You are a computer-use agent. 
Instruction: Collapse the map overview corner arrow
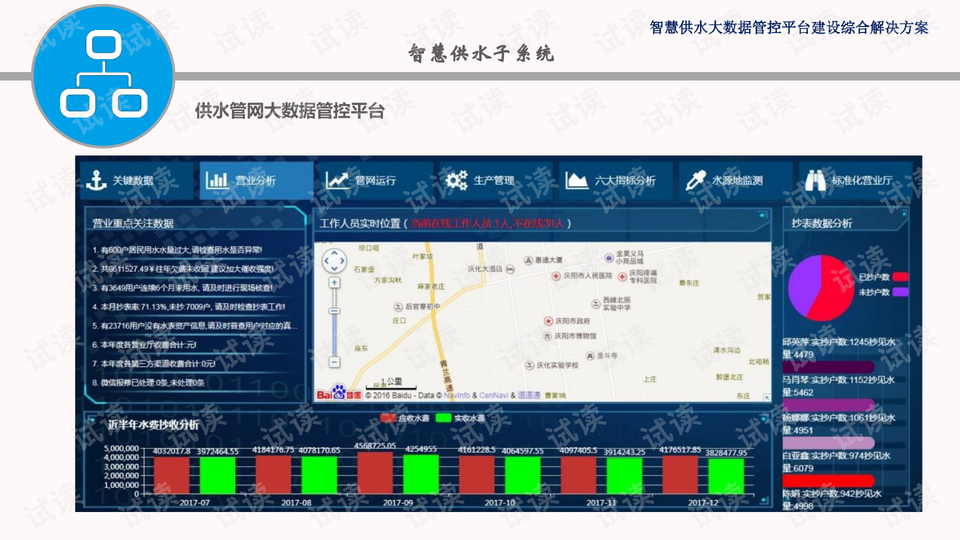point(767,397)
